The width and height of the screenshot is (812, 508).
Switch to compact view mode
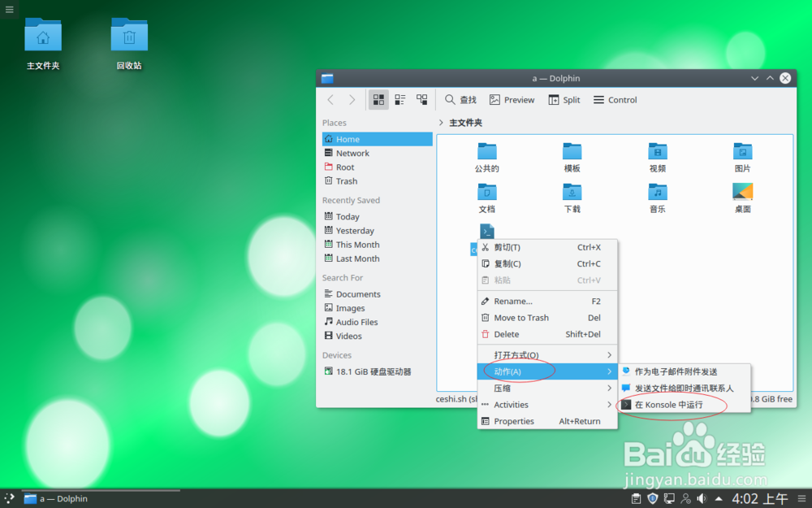point(400,99)
